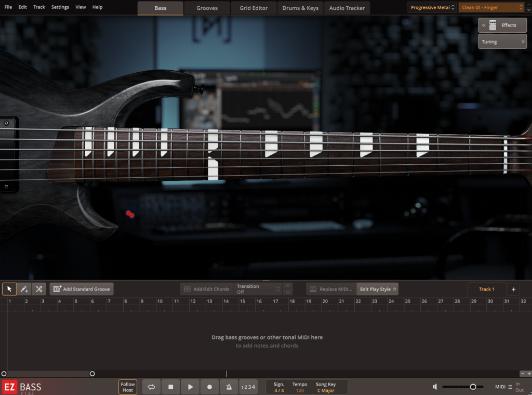This screenshot has width=532, height=395.
Task: Open the Clean DI - Finger preset dropdown
Action: pos(492,7)
